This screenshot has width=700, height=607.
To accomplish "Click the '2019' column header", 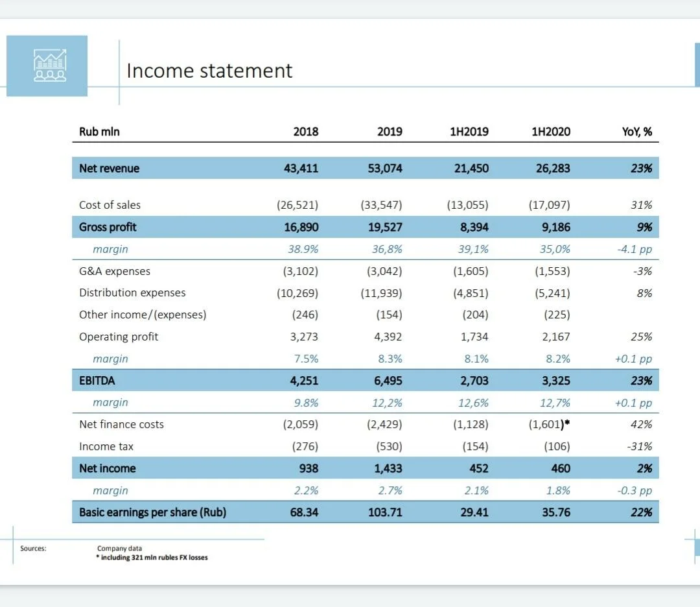I will pyautogui.click(x=390, y=132).
